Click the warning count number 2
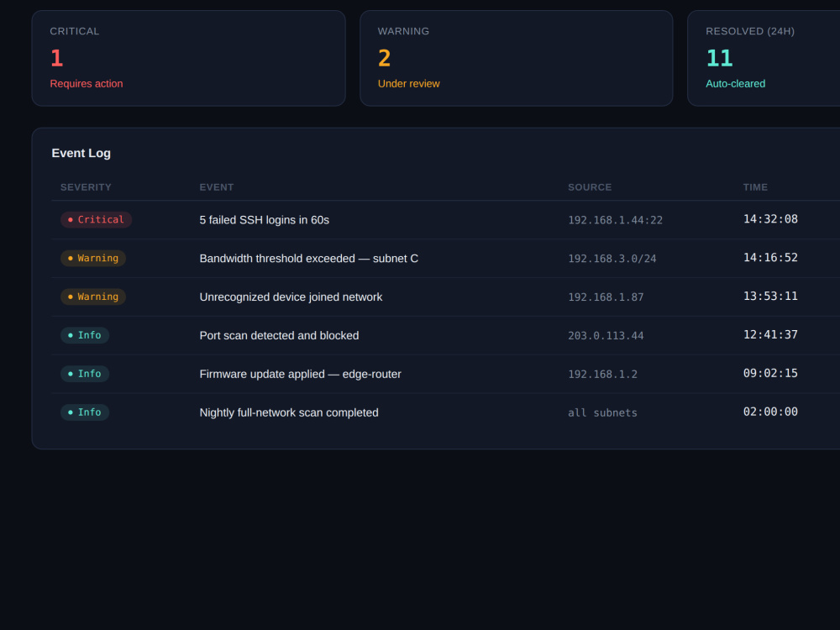The height and width of the screenshot is (630, 840). click(x=384, y=59)
